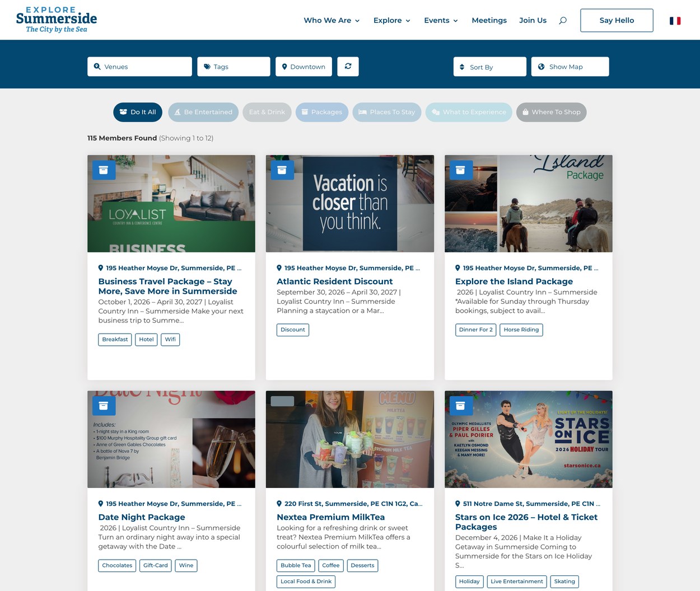
Task: Select the Places To Stay category filter
Action: [387, 112]
